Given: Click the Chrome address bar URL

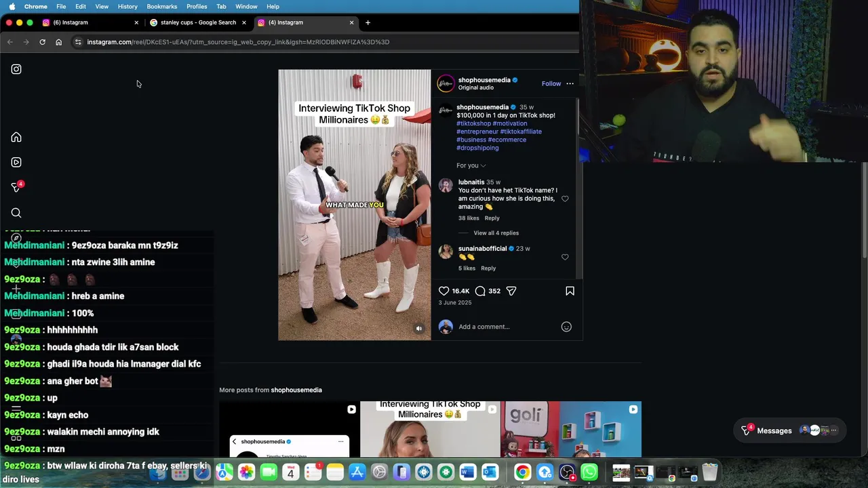Looking at the screenshot, I should tap(238, 42).
